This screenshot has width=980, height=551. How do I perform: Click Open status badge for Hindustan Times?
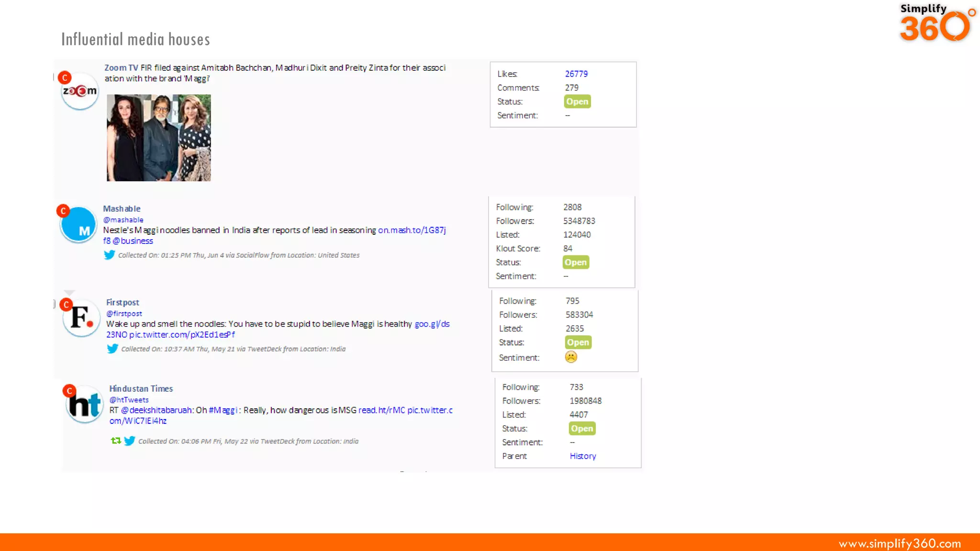(x=582, y=429)
